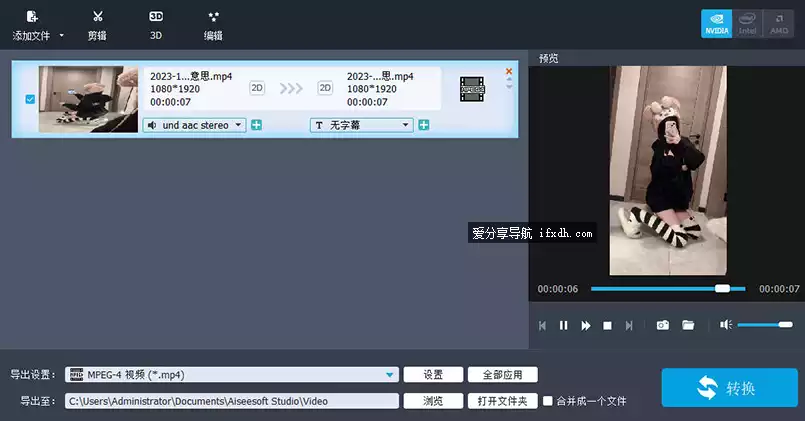Enable NVIDIA hardware acceleration
The height and width of the screenshot is (421, 805).
coord(717,24)
